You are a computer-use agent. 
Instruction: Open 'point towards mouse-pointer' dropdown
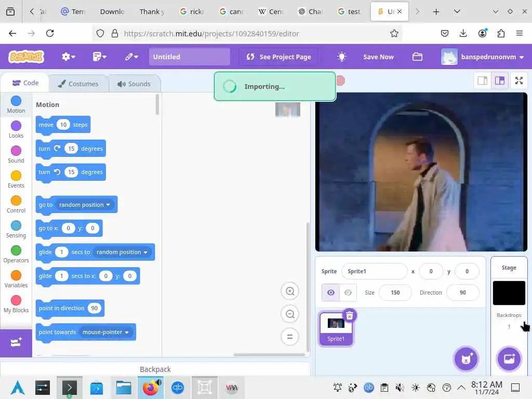click(105, 332)
